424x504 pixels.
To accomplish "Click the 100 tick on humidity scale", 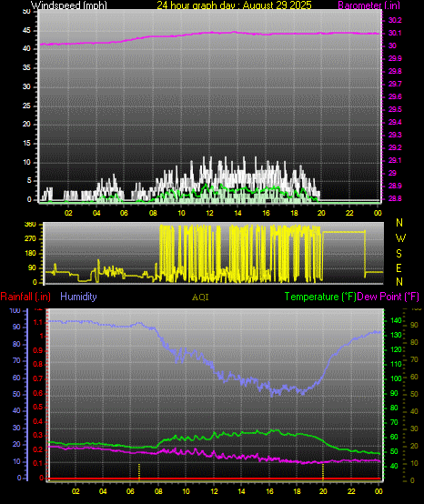I will pos(15,310).
